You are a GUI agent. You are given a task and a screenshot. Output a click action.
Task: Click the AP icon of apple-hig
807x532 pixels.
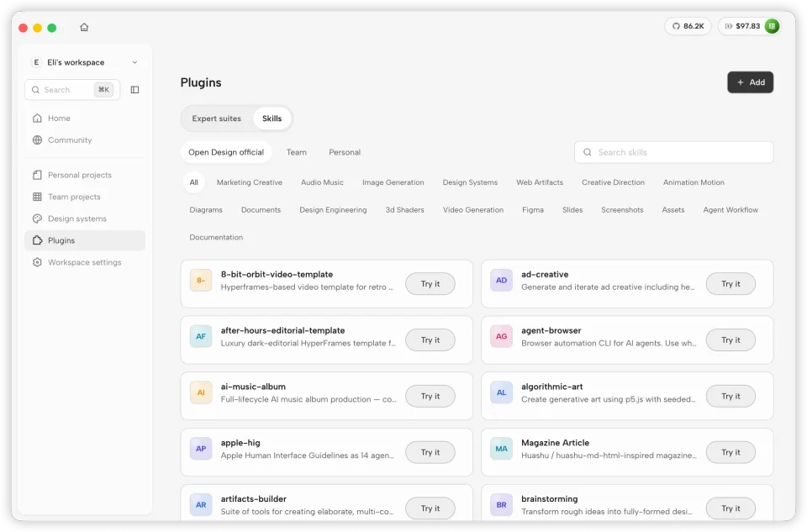201,449
